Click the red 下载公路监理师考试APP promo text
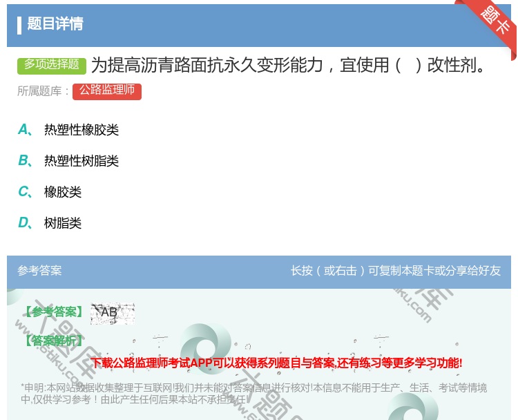The width and height of the screenshot is (518, 420). 276,363
